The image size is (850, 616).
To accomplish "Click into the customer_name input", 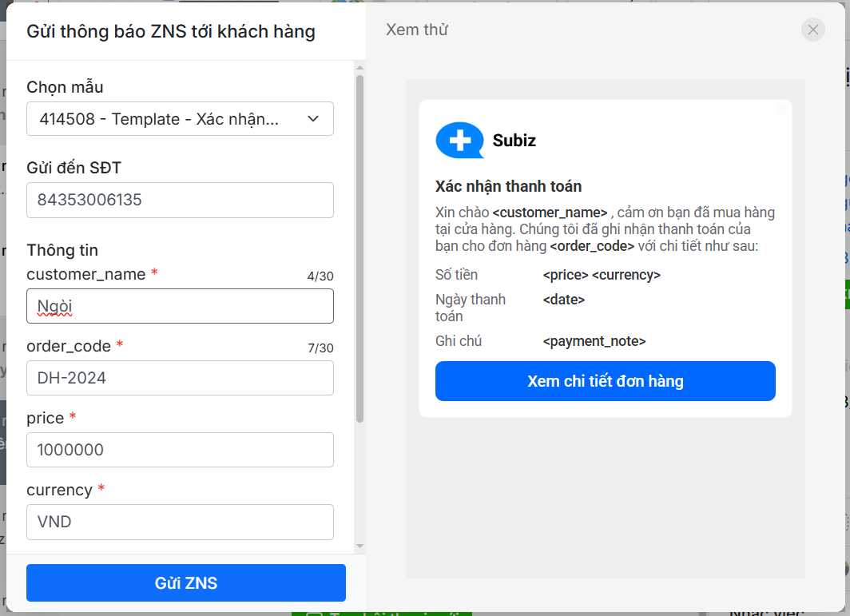I will click(180, 306).
